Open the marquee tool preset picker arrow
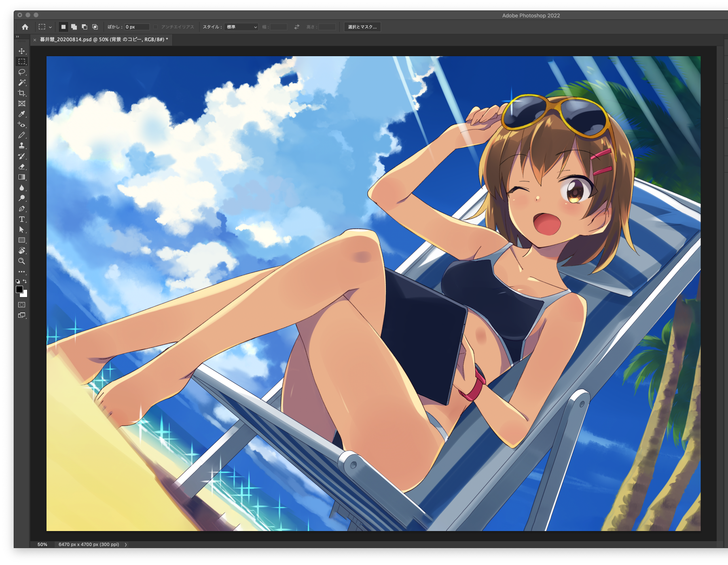The width and height of the screenshot is (728, 565). tap(50, 27)
